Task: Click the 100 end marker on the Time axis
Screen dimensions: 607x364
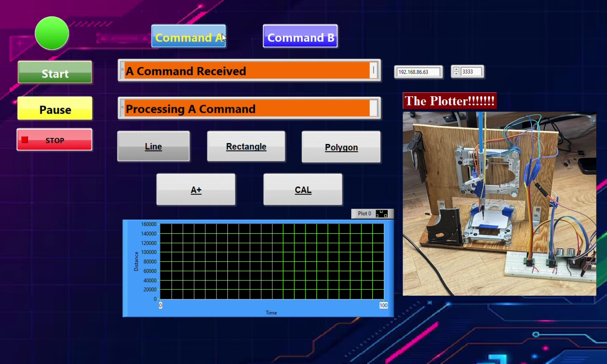Action: pyautogui.click(x=384, y=305)
